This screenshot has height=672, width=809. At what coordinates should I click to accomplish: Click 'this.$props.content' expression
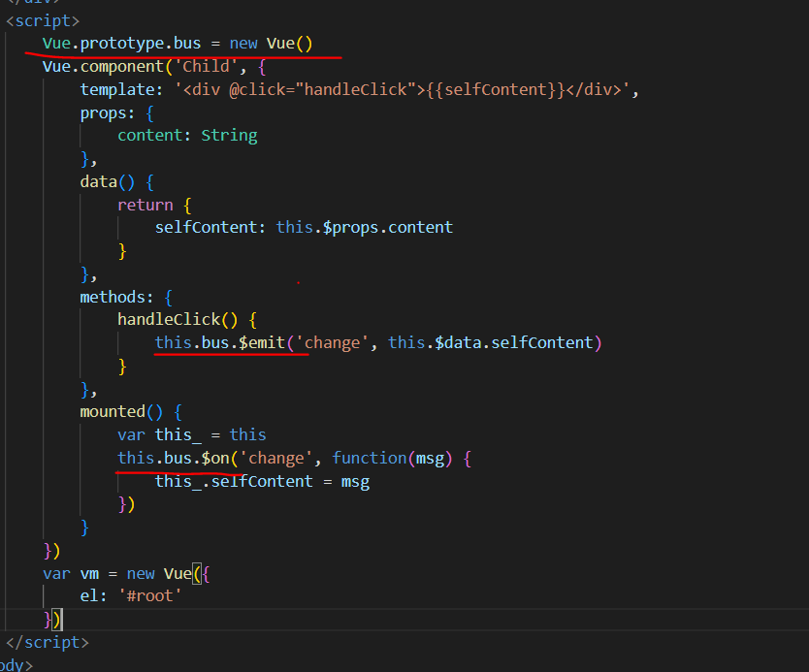365,228
